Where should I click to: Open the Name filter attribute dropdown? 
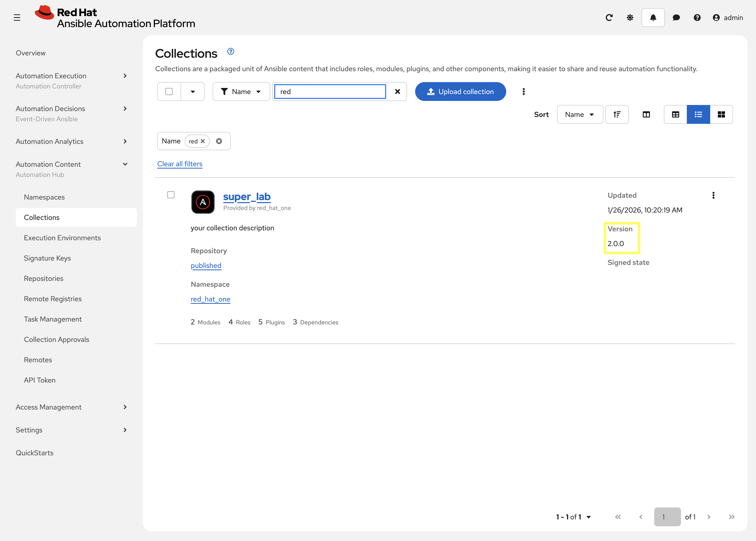(x=241, y=91)
